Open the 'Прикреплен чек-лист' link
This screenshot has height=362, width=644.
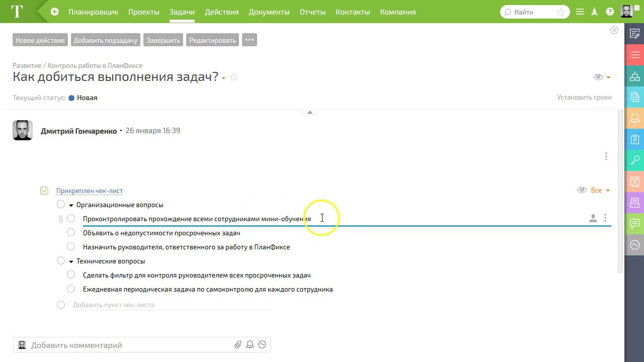(90, 191)
